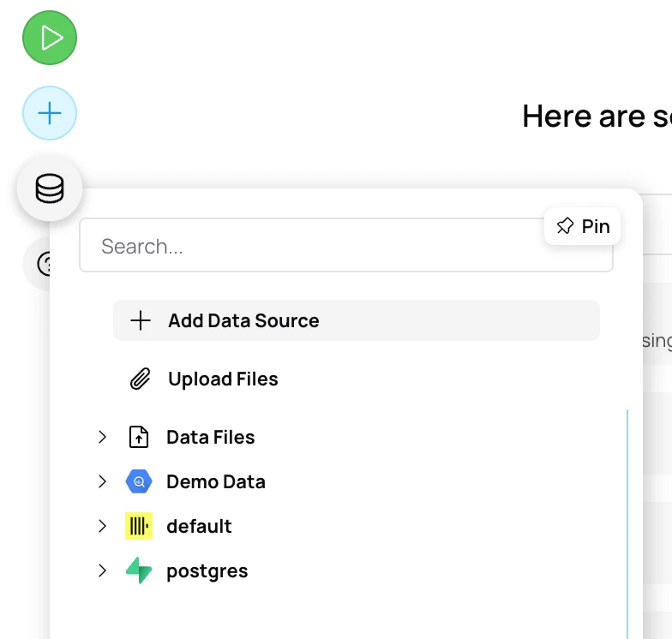The width and height of the screenshot is (672, 639).
Task: Open the database data sources icon
Action: coord(50,188)
